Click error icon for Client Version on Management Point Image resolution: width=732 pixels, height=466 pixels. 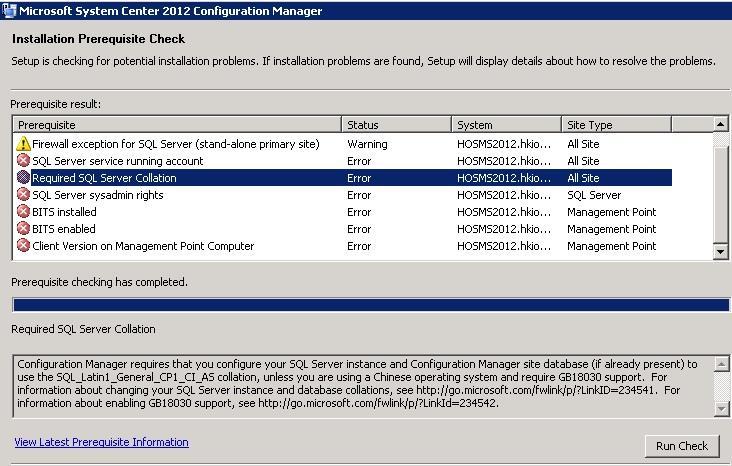tap(23, 246)
